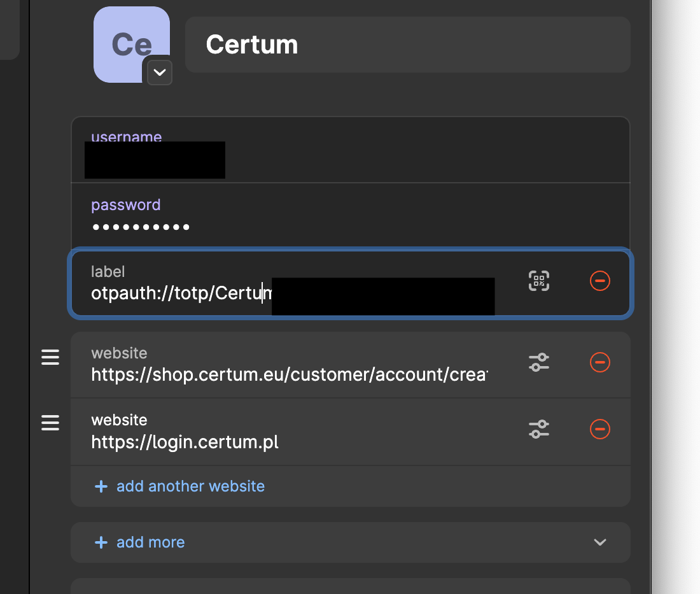Screen dimensions: 700x594
Task: Delete the shop.certum.eu website entry
Action: click(x=599, y=362)
